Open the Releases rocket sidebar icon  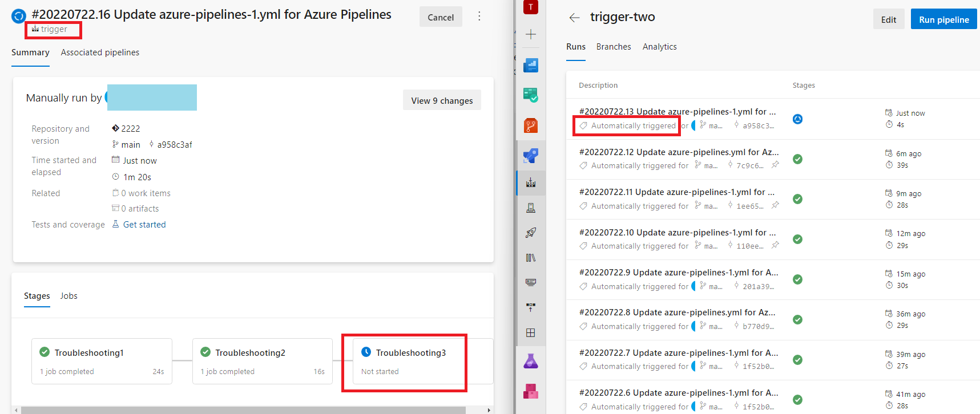(531, 233)
